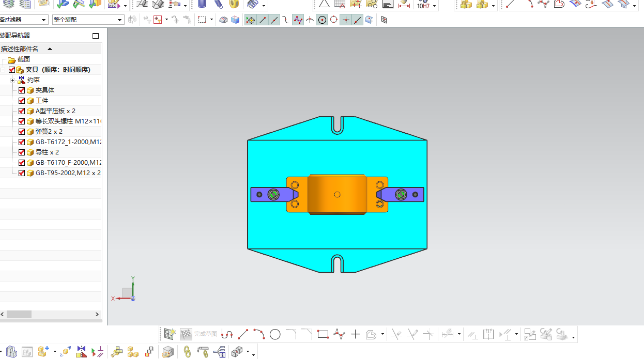Toggle snap to Point on Curve option

(358, 20)
